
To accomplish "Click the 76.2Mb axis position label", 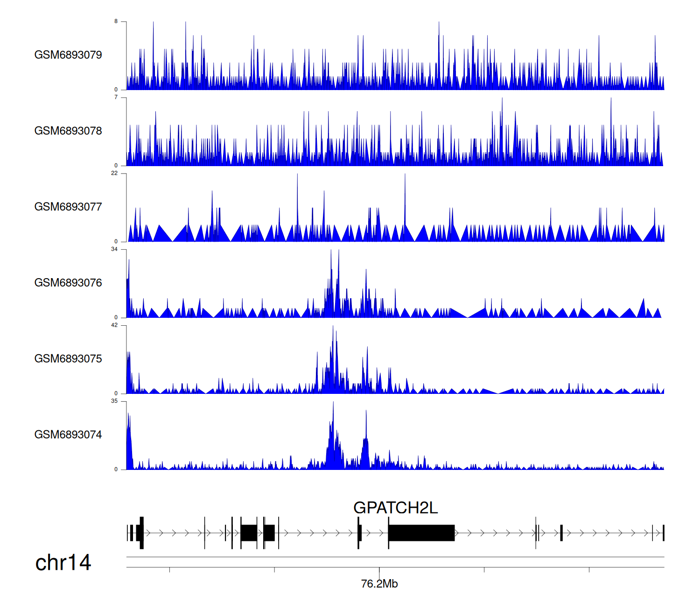I will coord(379,584).
